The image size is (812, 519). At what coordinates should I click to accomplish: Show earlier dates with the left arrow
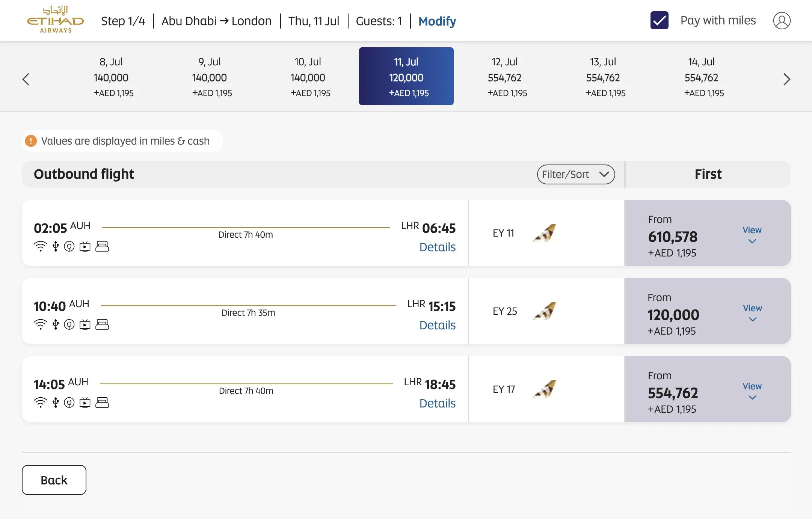(x=26, y=79)
